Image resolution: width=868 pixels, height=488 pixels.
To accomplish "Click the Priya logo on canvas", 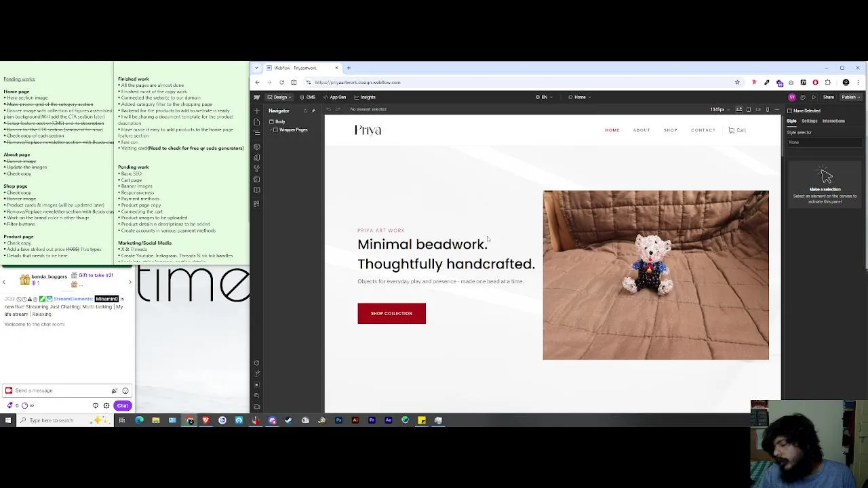I will pos(368,130).
